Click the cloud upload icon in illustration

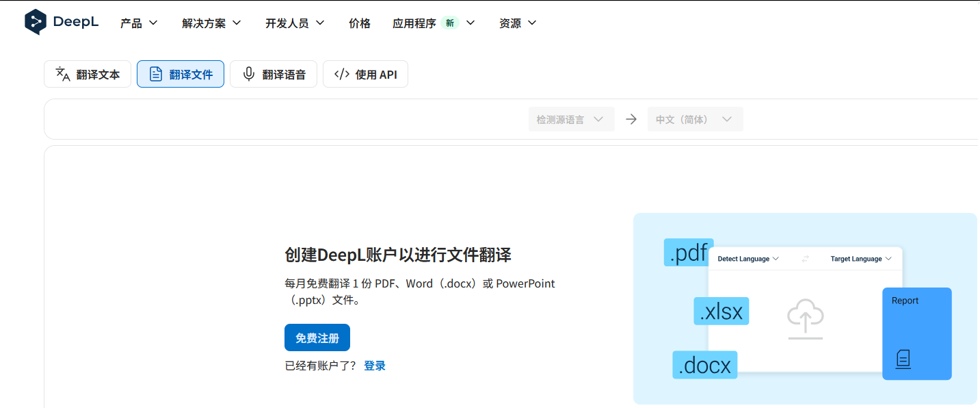pos(806,318)
